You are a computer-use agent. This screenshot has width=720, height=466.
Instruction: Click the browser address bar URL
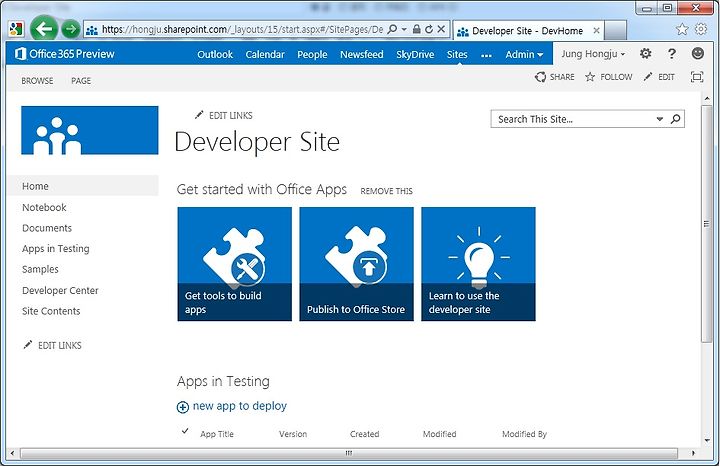click(242, 29)
